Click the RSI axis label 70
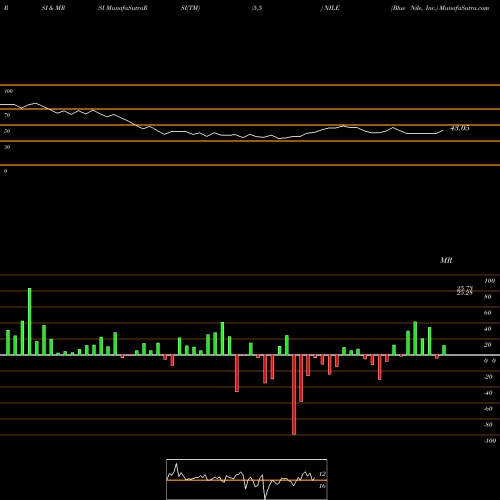500x500 pixels. tap(7, 115)
